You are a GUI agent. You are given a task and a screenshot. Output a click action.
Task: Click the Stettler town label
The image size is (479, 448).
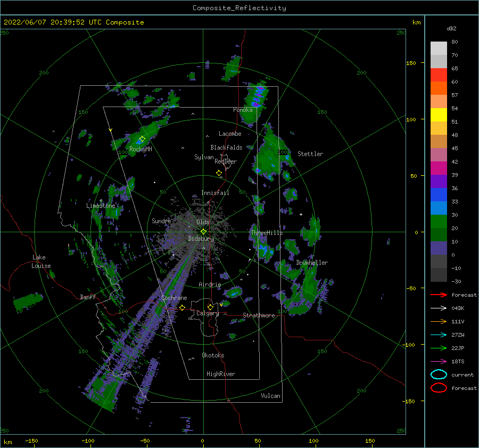tap(310, 154)
